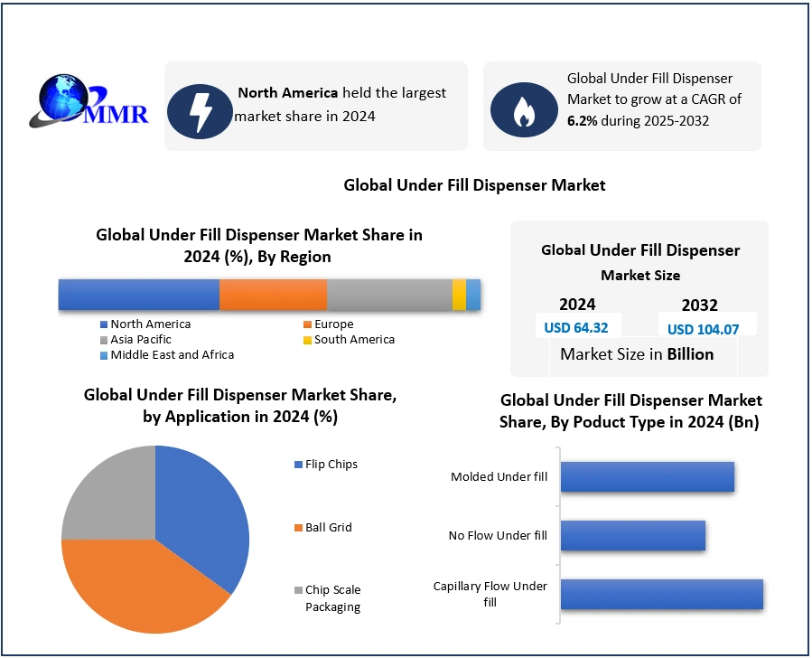Click the South America legend square
This screenshot has height=658, width=812.
(307, 340)
